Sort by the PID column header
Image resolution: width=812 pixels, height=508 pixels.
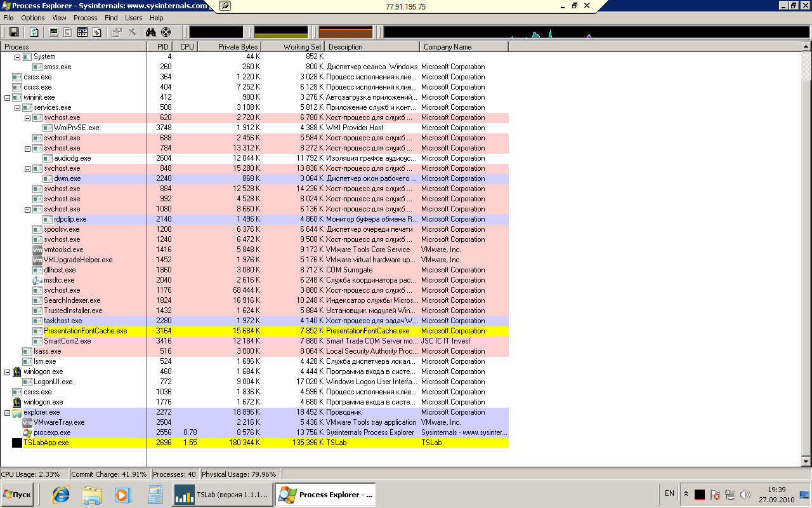[160, 47]
